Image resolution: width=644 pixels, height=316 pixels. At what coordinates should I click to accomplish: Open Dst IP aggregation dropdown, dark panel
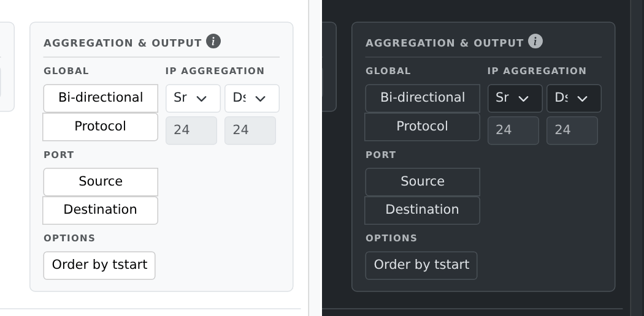tap(574, 99)
